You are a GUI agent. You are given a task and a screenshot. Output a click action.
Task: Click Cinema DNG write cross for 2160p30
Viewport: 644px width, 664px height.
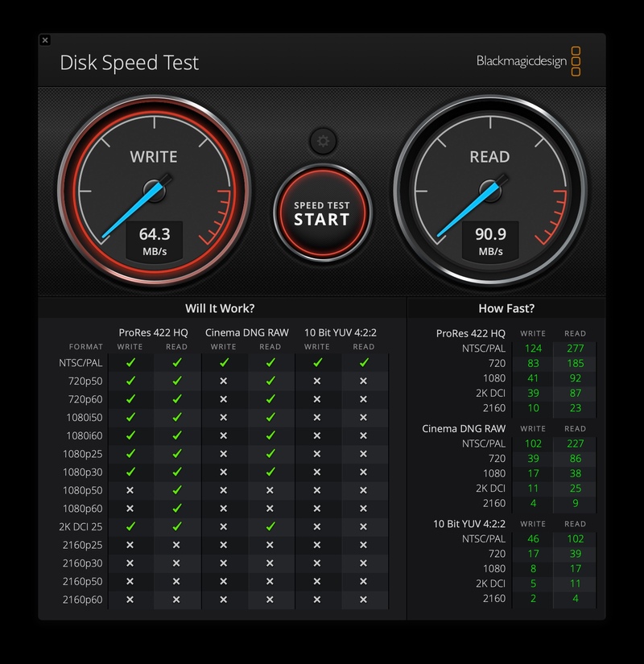point(223,563)
